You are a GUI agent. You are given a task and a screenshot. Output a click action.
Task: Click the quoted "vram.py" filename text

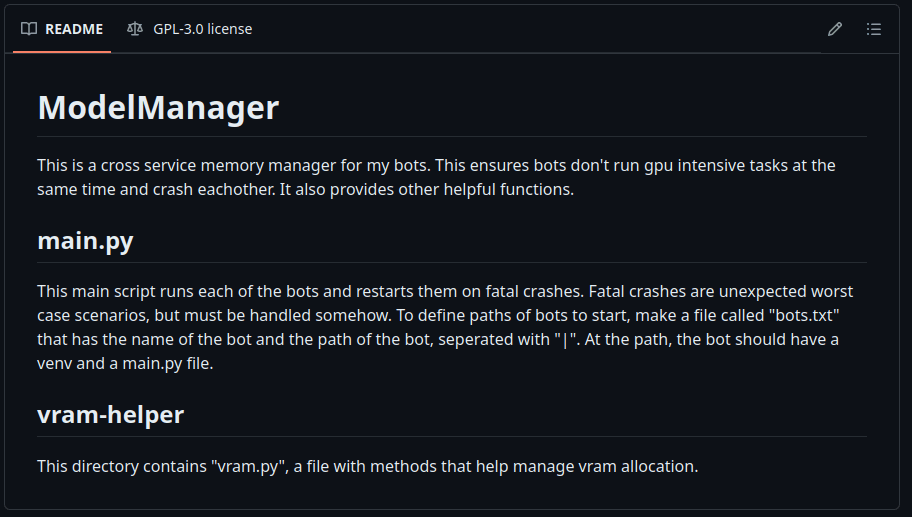click(250, 466)
